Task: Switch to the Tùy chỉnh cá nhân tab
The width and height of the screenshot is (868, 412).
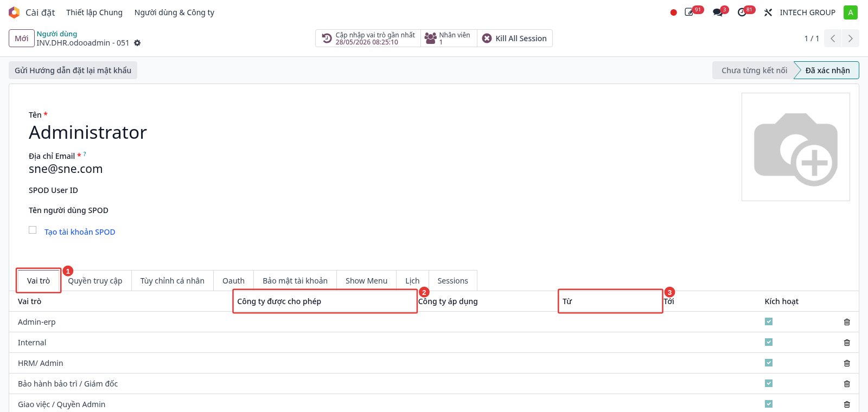Action: tap(173, 281)
